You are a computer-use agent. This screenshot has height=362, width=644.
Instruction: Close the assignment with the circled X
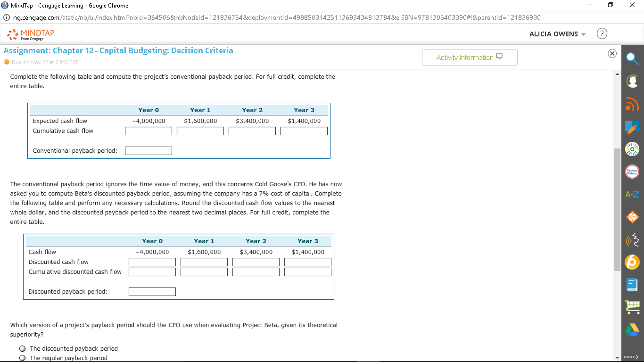pyautogui.click(x=612, y=54)
